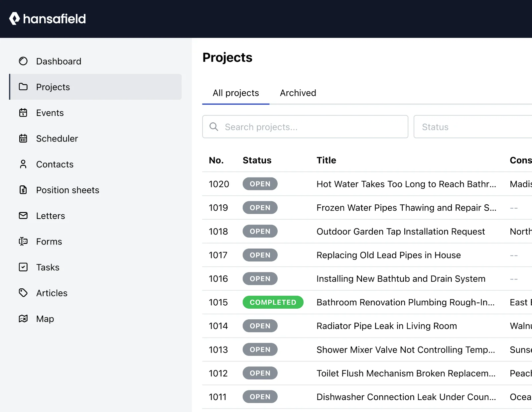Screen dimensions: 532x412
Task: Click the magnifying glass search icon
Action: [x=214, y=127]
